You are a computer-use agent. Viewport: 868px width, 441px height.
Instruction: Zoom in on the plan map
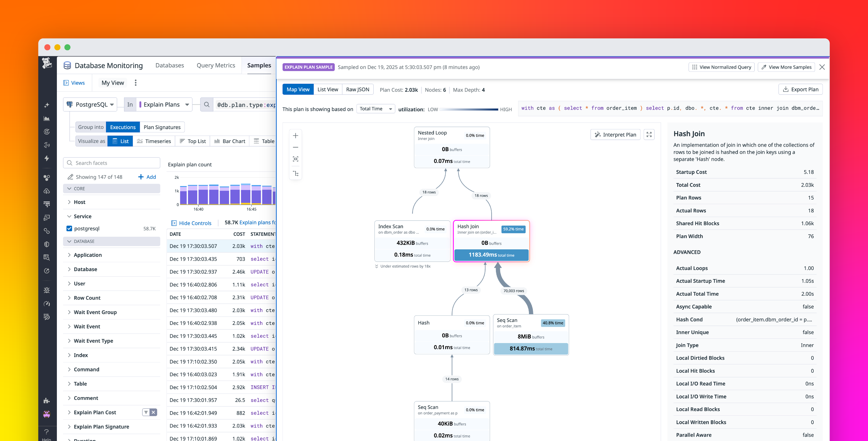296,135
